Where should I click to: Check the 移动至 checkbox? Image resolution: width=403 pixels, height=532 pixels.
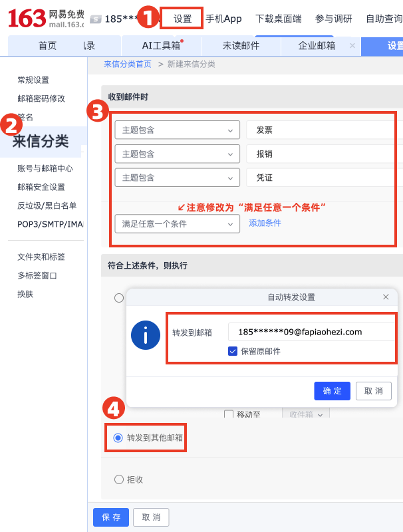coord(229,414)
